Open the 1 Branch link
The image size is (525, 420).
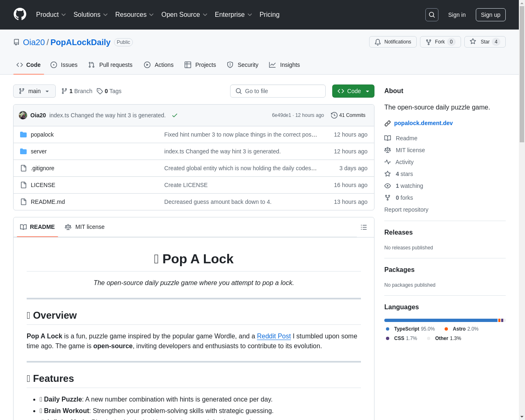[x=77, y=91]
